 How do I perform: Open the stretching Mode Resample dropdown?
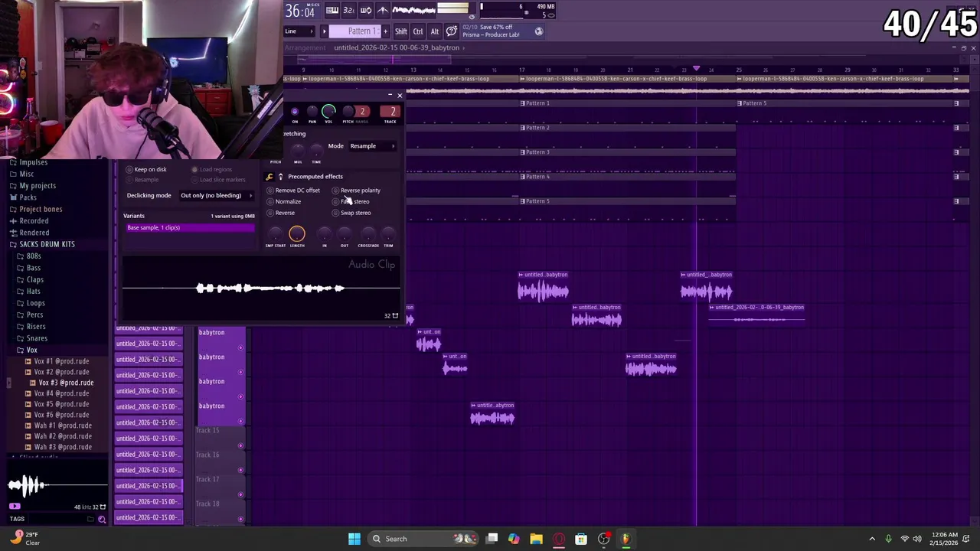(x=372, y=146)
